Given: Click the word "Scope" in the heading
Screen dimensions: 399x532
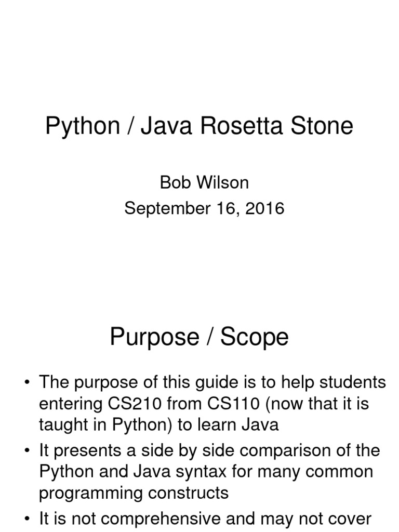Looking at the screenshot, I should tap(255, 337).
